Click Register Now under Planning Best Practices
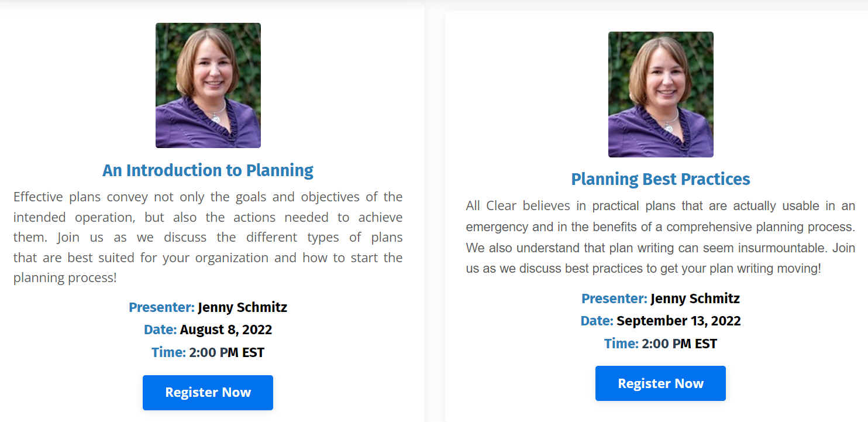Image resolution: width=868 pixels, height=422 pixels. point(660,383)
